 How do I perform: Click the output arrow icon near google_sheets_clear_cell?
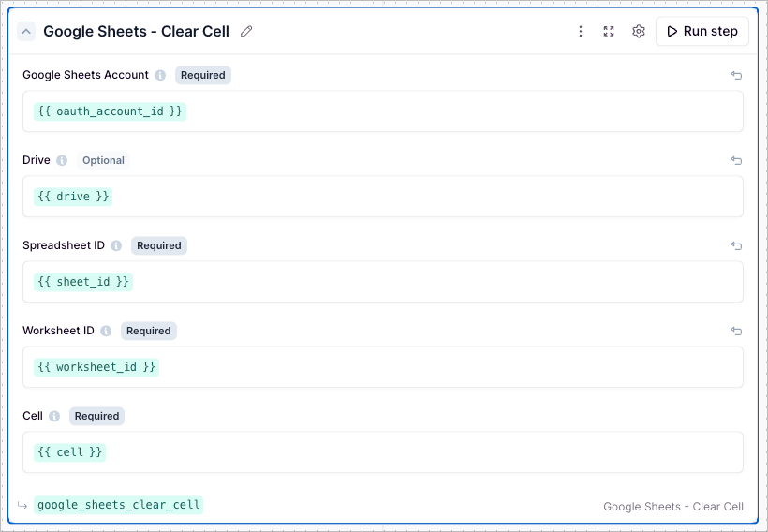(22, 505)
